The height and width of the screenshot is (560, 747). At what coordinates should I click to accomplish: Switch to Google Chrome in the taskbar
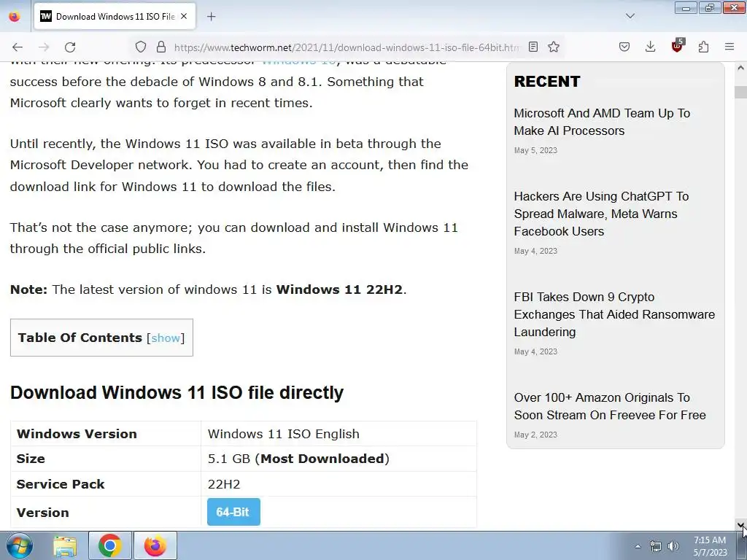(110, 545)
